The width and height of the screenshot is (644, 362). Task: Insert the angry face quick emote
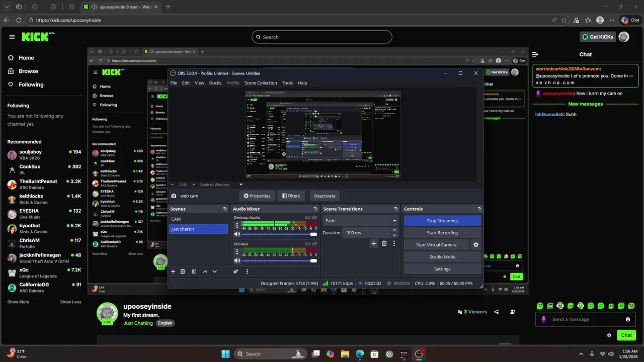tap(550, 306)
